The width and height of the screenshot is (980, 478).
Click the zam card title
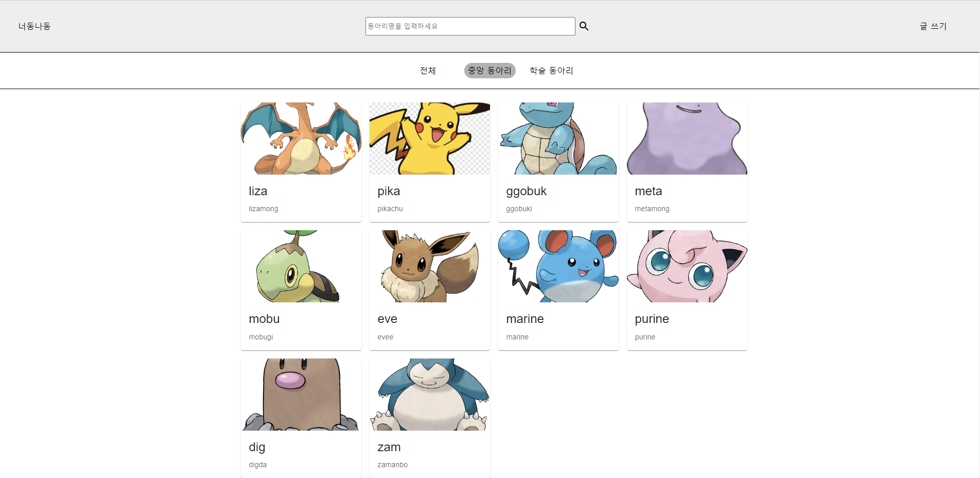pyautogui.click(x=389, y=447)
